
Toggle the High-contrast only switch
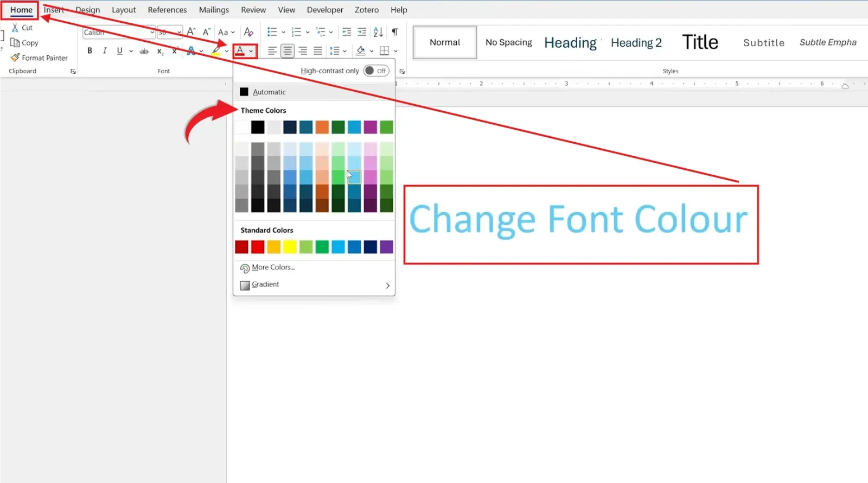(376, 71)
